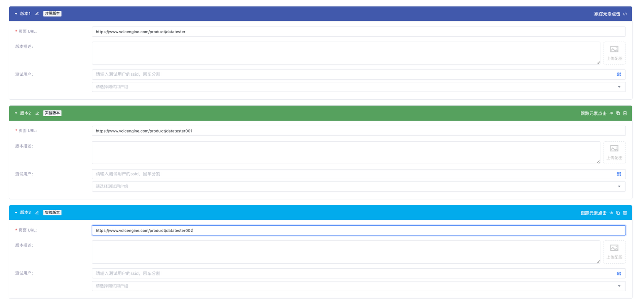Open the code icon in 版本1 header
The width and height of the screenshot is (644, 303).
625,14
